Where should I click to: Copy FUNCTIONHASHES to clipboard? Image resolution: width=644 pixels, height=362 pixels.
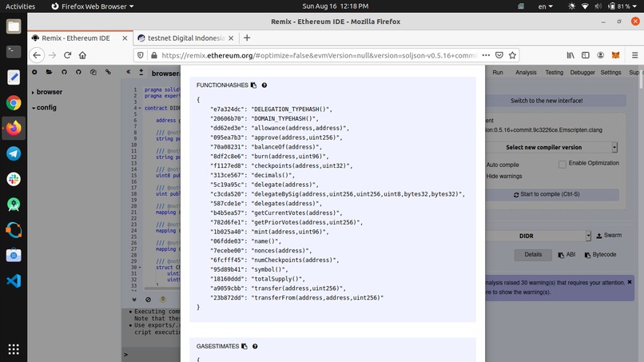[x=253, y=85]
